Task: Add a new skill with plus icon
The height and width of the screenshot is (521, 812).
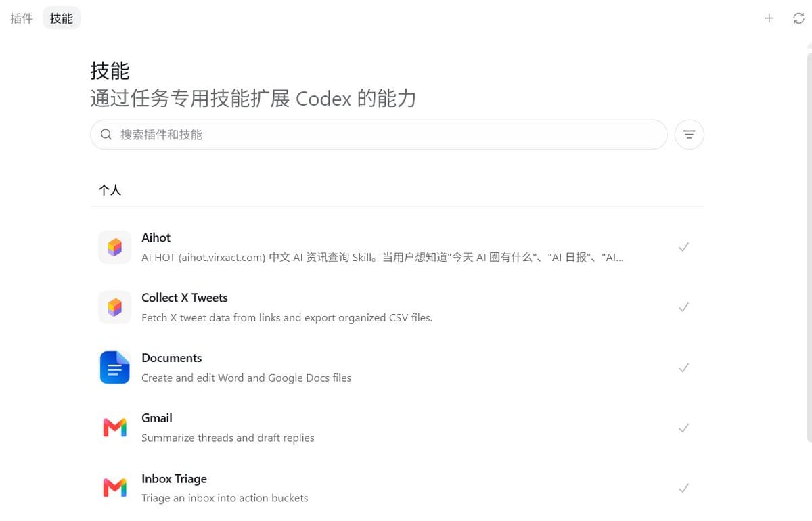Action: 769,18
